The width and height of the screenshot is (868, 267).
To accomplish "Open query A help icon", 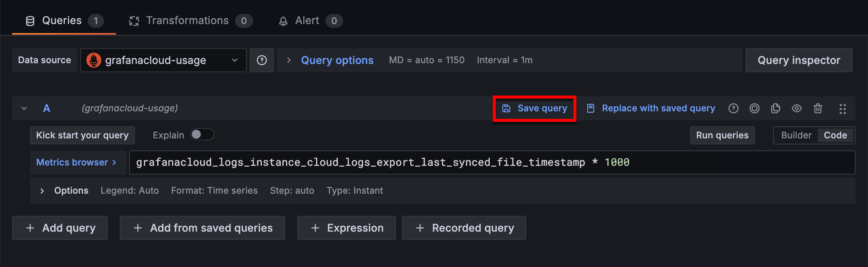I will click(733, 109).
